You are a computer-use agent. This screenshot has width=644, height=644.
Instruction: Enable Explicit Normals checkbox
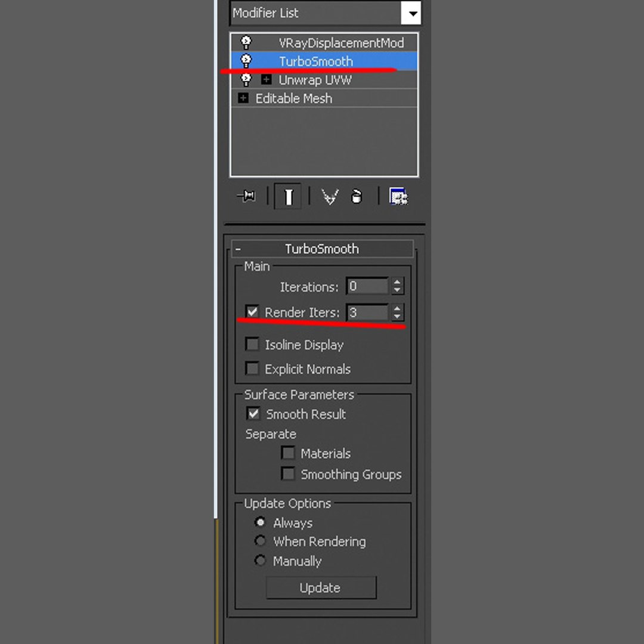252,369
